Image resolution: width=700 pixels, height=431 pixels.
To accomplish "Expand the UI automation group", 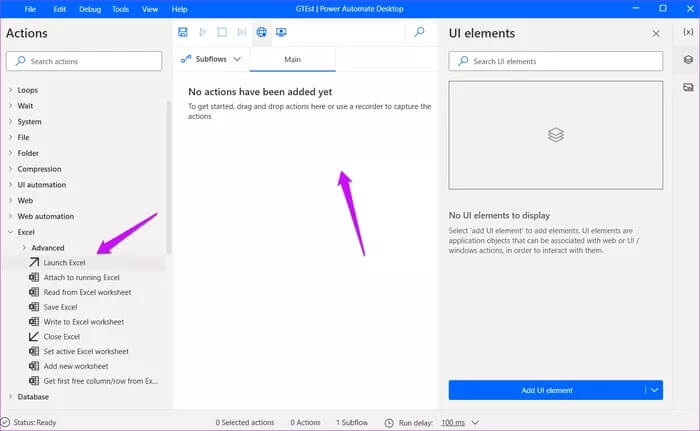I will pyautogui.click(x=10, y=184).
